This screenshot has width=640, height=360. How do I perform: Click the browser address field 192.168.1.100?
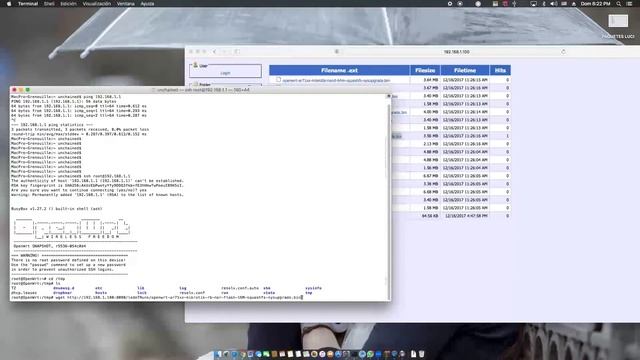click(456, 52)
